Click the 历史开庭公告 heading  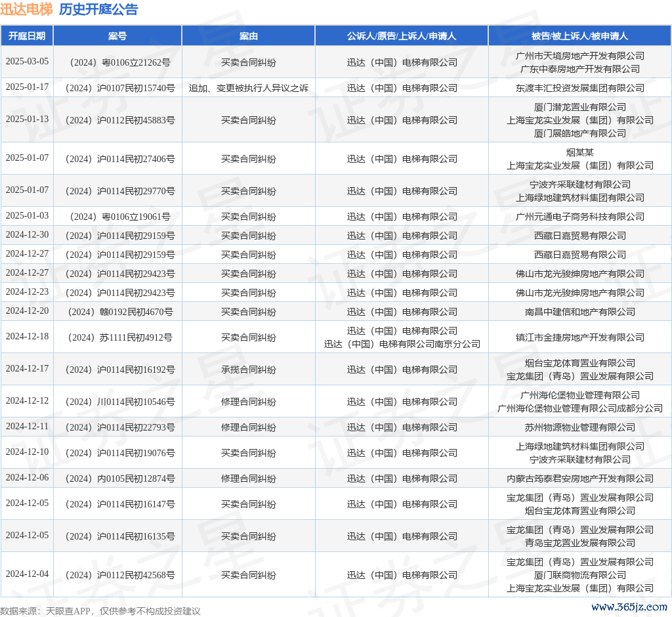(98, 9)
